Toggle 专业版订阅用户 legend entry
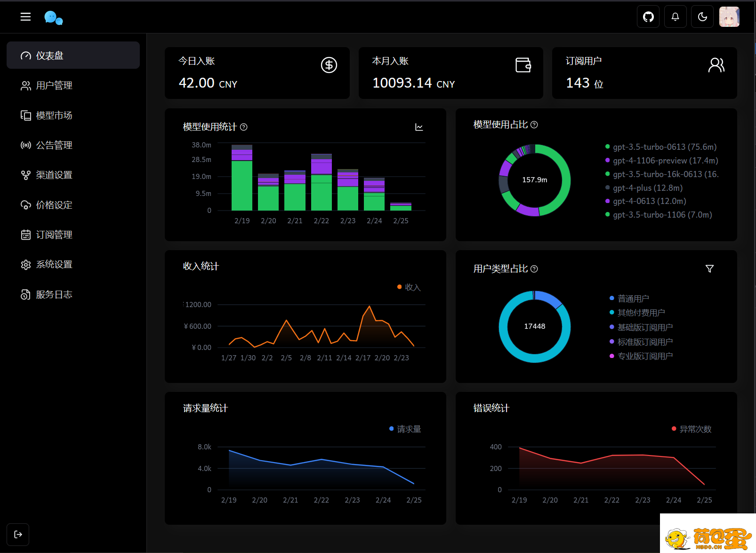 (x=641, y=356)
